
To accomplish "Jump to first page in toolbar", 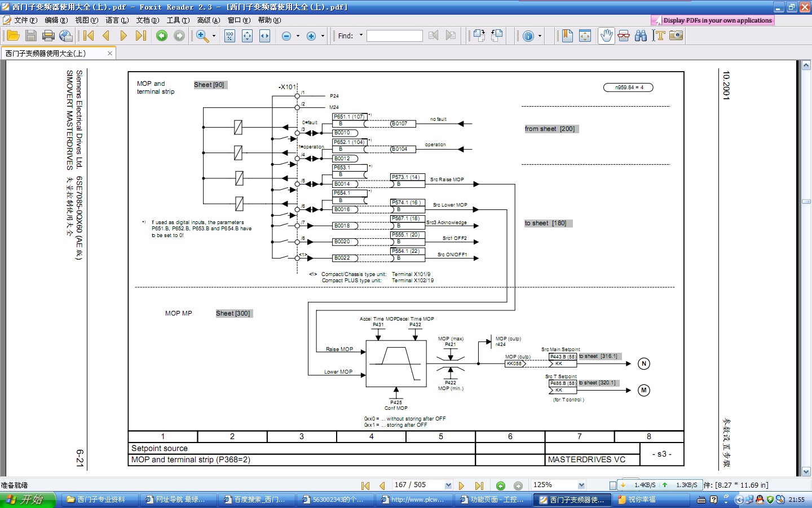I will [89, 36].
